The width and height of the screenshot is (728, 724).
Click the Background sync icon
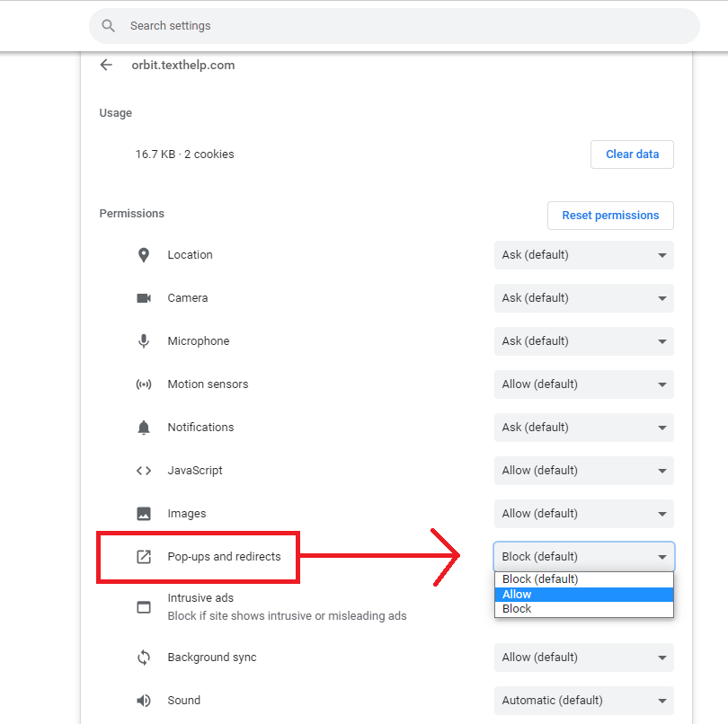144,658
